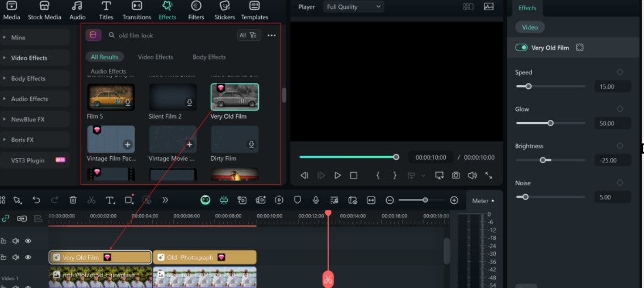Open the Meter dropdown
644x288 pixels.
[x=483, y=201]
